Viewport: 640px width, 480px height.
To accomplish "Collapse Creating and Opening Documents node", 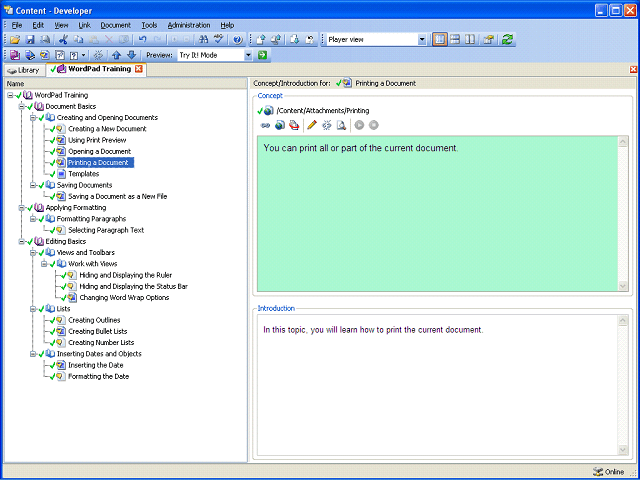I will [x=33, y=118].
